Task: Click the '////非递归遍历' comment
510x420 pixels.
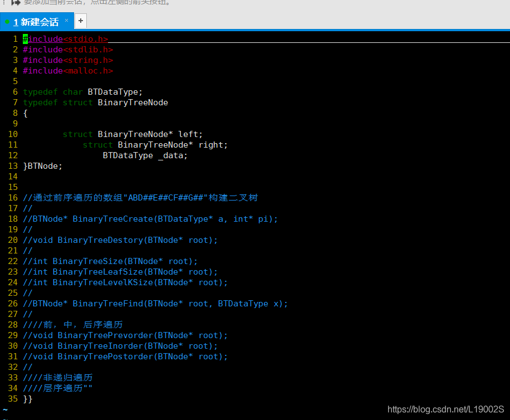Action: tap(58, 378)
